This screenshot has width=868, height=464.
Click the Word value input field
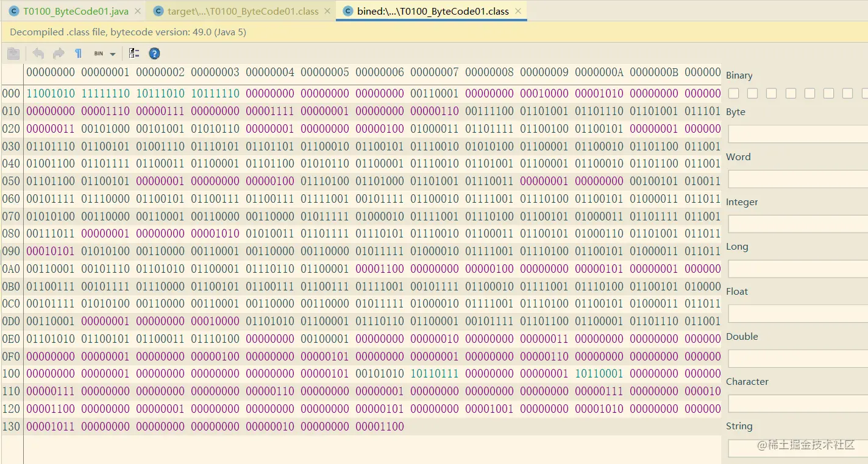tap(798, 179)
